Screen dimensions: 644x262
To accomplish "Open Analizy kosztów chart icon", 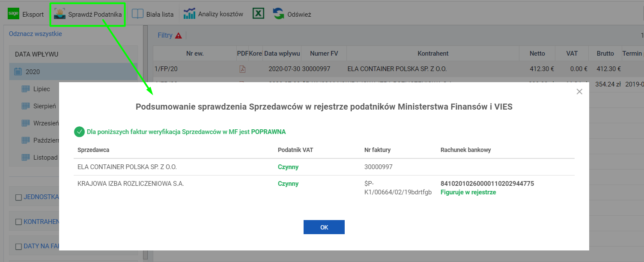I will 189,14.
